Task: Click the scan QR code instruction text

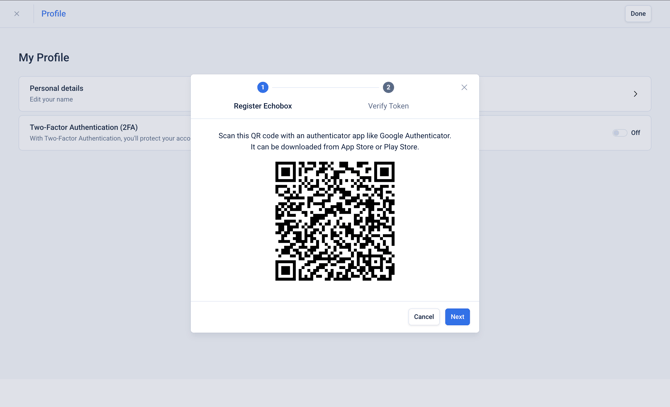Action: click(335, 141)
